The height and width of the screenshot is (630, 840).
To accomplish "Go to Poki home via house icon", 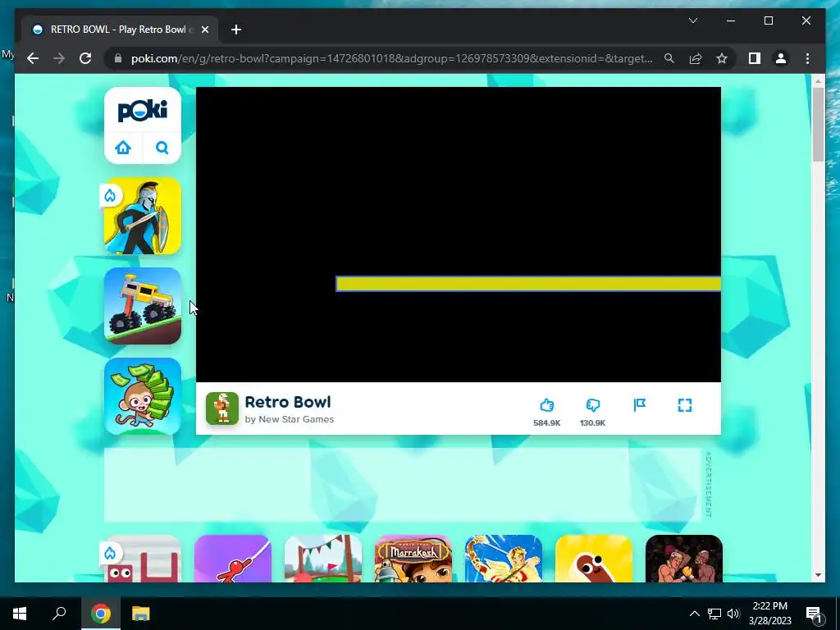I will [123, 148].
